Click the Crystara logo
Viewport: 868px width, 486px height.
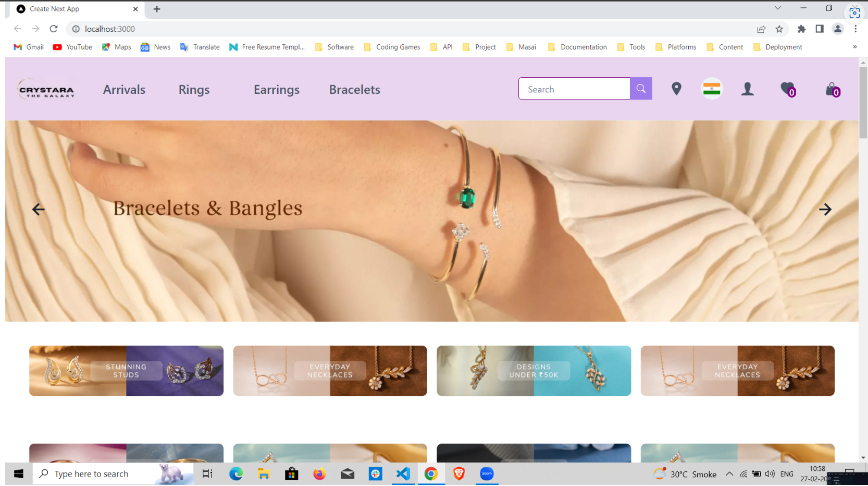(x=46, y=90)
